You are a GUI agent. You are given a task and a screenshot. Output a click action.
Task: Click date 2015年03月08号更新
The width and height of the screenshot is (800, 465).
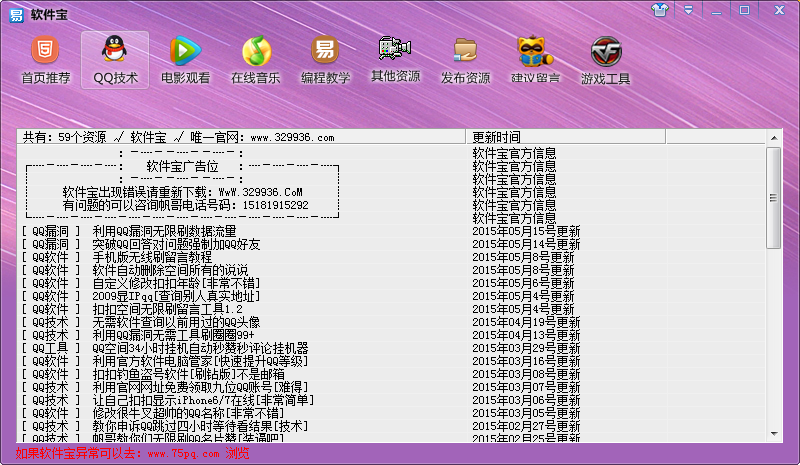click(x=526, y=375)
